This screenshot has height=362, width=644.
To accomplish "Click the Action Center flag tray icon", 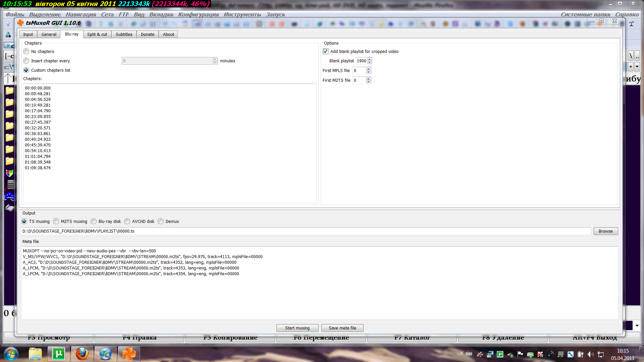I will pyautogui.click(x=520, y=354).
